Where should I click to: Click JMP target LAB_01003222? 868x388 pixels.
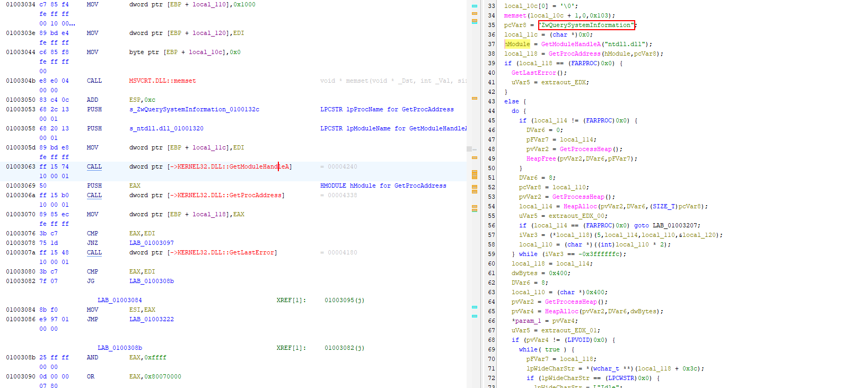tap(151, 319)
